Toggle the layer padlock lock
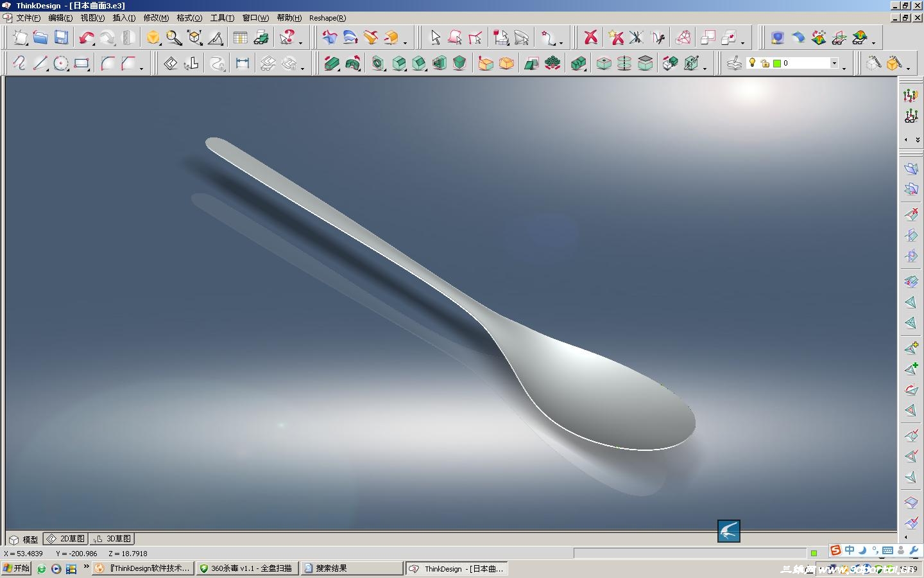This screenshot has height=578, width=924. pyautogui.click(x=765, y=64)
